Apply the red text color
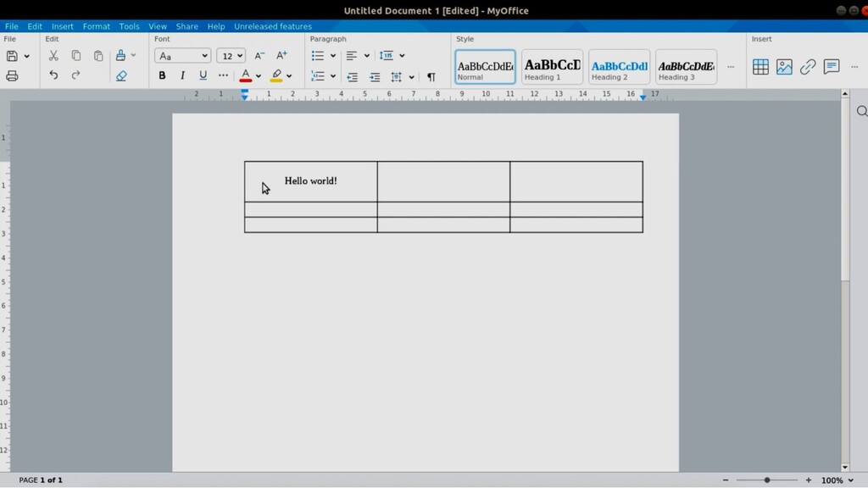 pyautogui.click(x=245, y=75)
